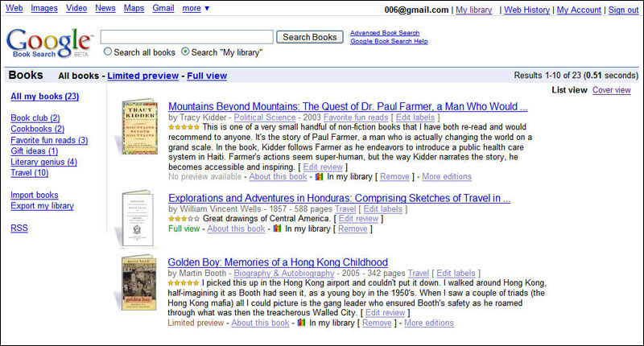Click five-star rating on Mountains Beyond Mountains
The height and width of the screenshot is (346, 644).
pos(184,127)
